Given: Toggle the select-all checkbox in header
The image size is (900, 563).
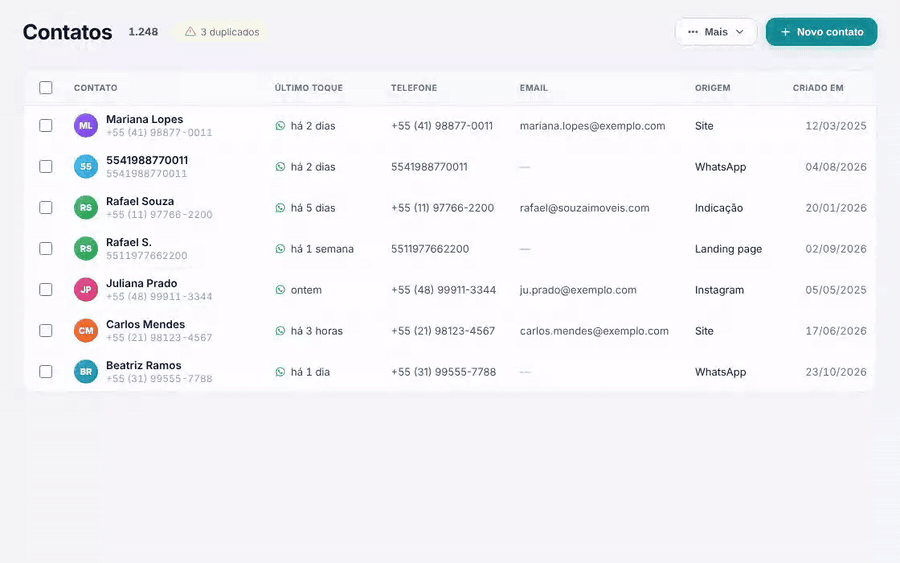Looking at the screenshot, I should [x=46, y=87].
